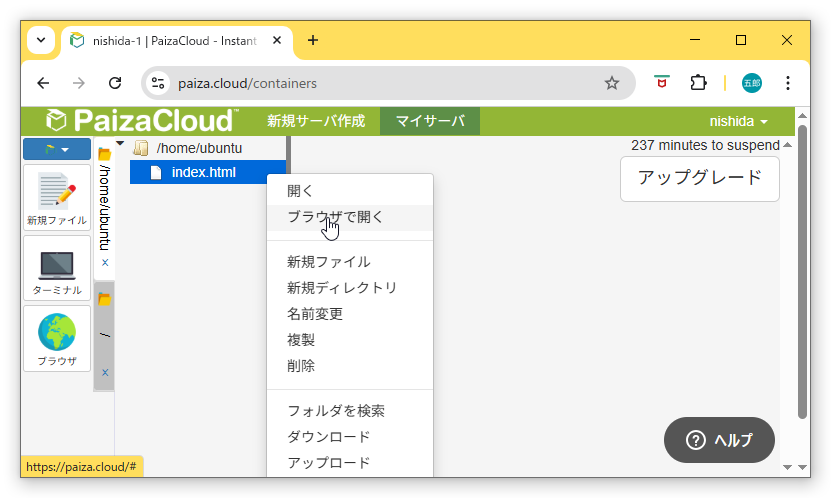Open the Extensions puzzle icon
This screenshot has width=831, height=498.
tap(699, 83)
